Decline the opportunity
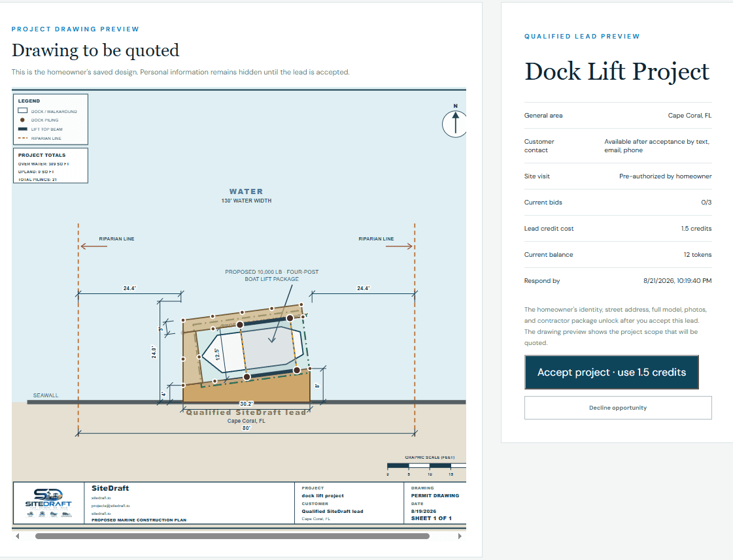This screenshot has width=733, height=560. pos(618,408)
